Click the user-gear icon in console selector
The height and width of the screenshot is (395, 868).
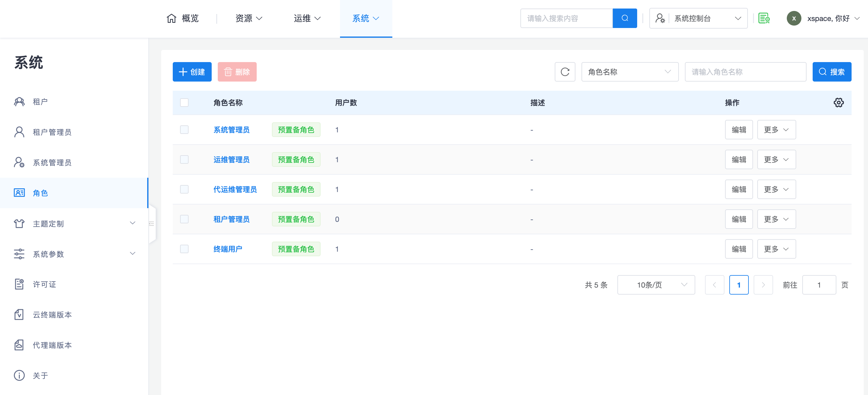(660, 18)
